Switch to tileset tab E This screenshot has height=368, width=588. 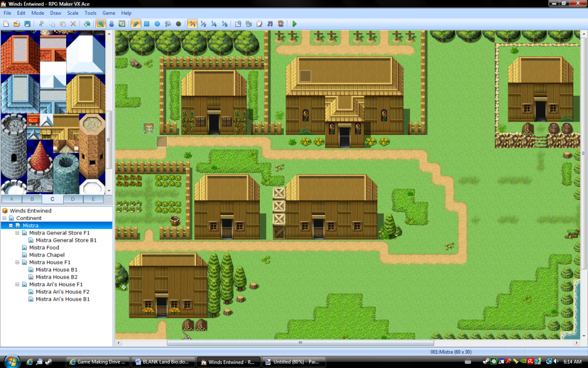pyautogui.click(x=93, y=199)
